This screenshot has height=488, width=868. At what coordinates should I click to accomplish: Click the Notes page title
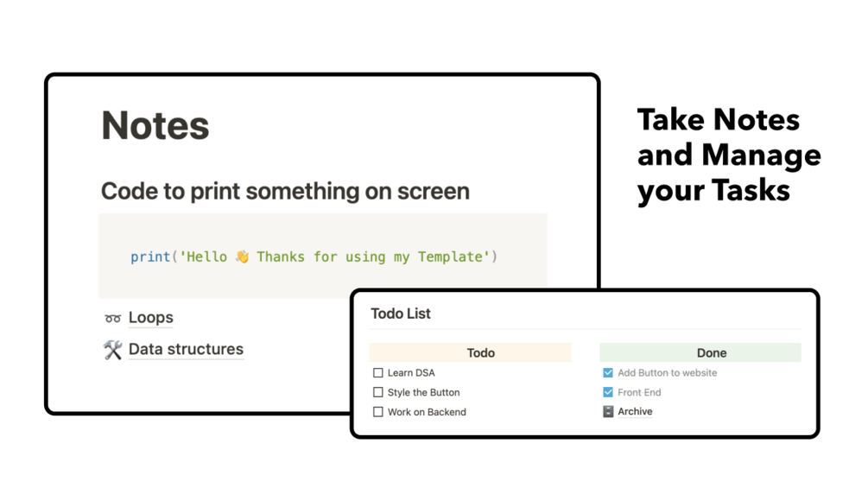point(155,125)
